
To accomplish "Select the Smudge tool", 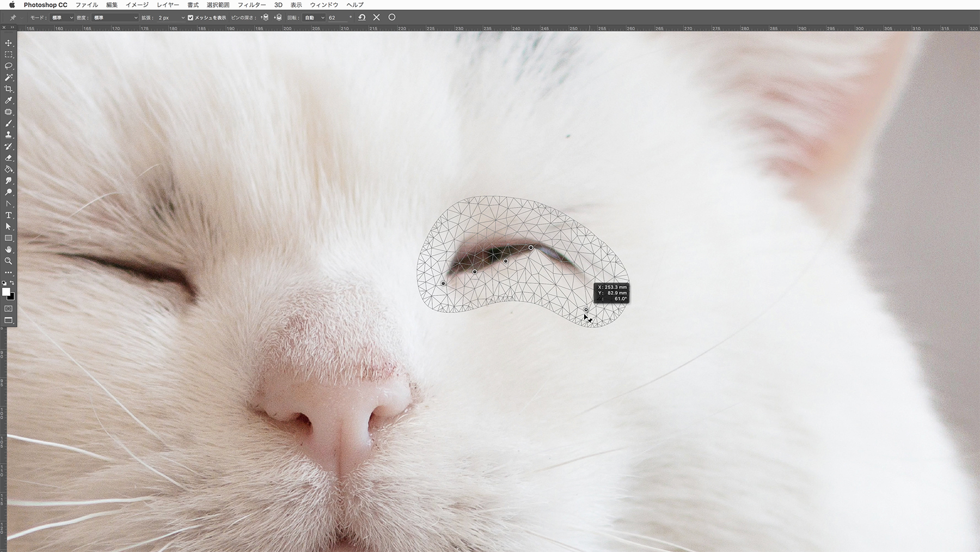I will tap(8, 180).
